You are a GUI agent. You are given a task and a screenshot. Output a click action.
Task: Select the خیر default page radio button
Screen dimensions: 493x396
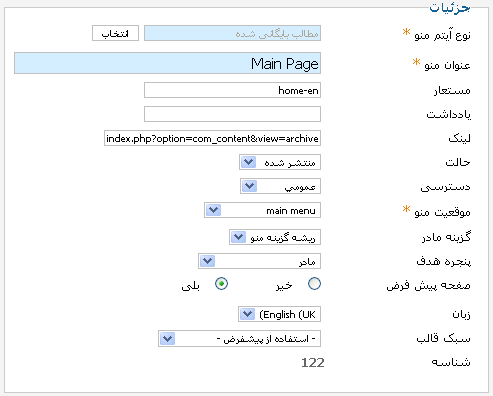click(314, 284)
